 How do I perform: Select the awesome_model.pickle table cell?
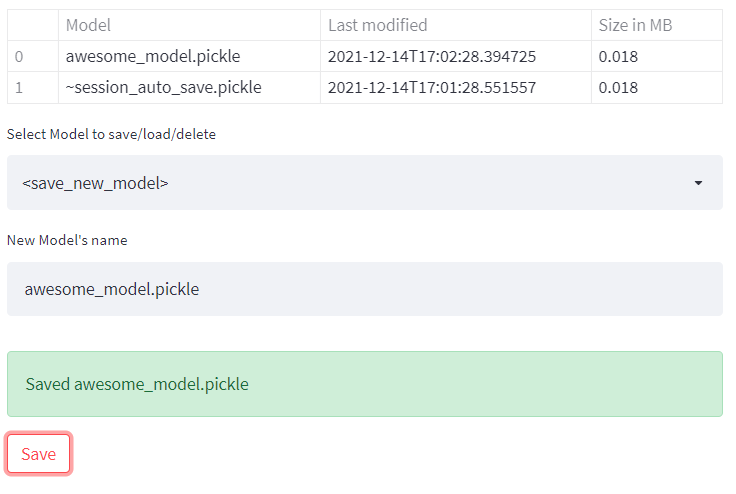(x=153, y=56)
